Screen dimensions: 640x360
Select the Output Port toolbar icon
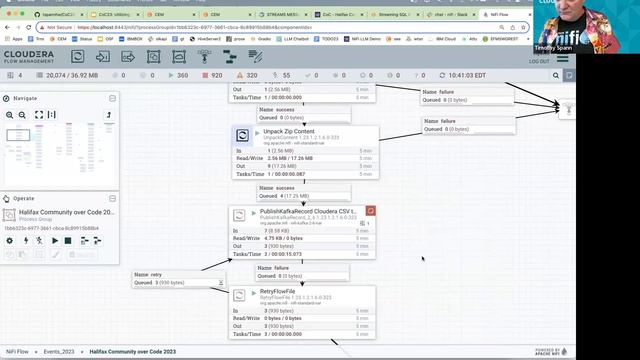128,56
